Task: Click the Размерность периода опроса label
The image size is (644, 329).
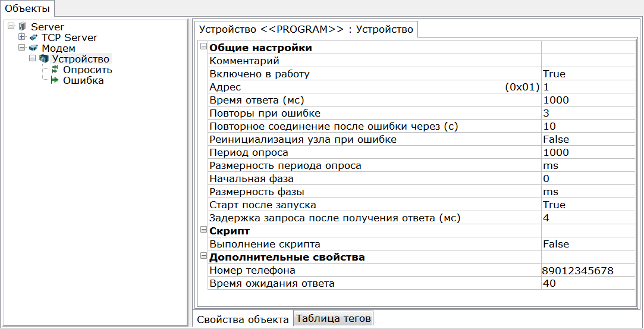Action: (x=285, y=166)
